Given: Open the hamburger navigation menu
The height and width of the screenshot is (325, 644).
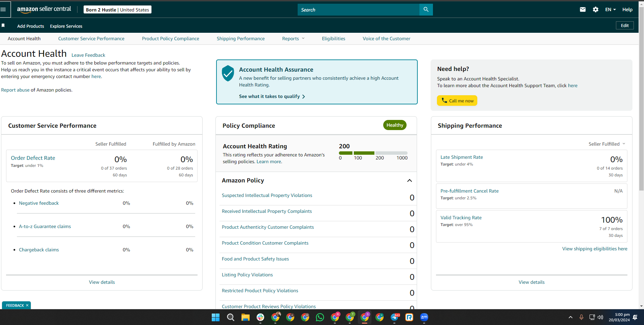Looking at the screenshot, I should [x=3, y=9].
